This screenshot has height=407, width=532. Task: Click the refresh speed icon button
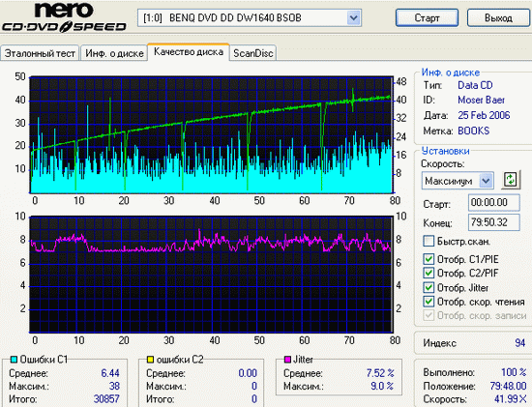[511, 180]
